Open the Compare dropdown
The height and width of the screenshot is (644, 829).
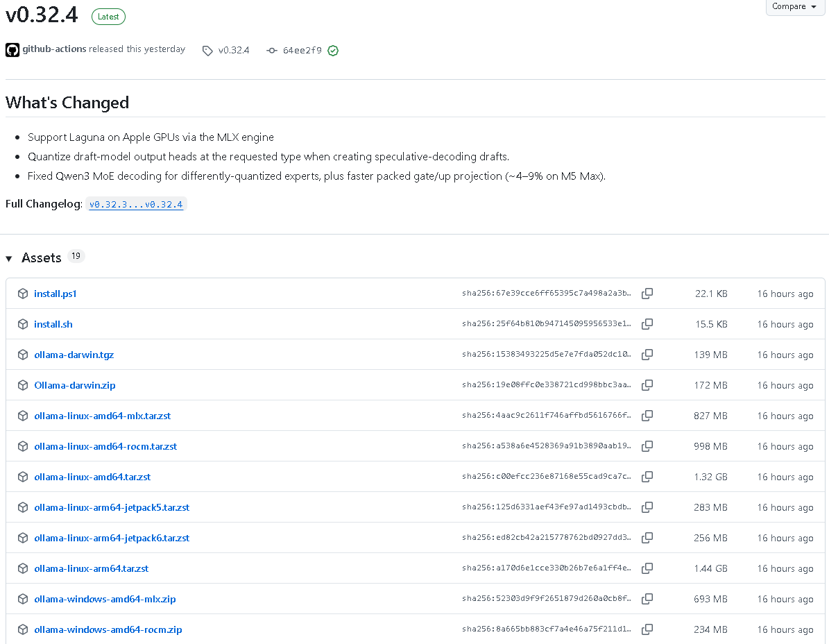coord(794,7)
